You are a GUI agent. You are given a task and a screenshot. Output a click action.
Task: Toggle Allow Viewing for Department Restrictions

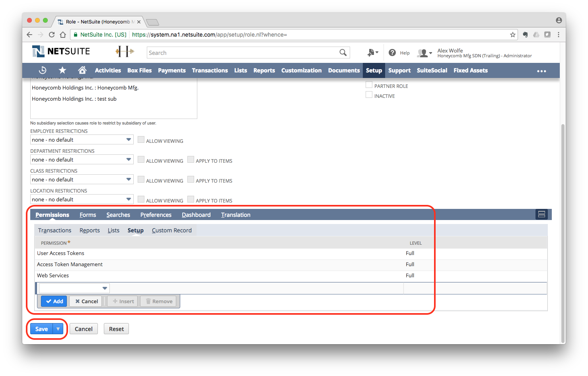click(141, 160)
